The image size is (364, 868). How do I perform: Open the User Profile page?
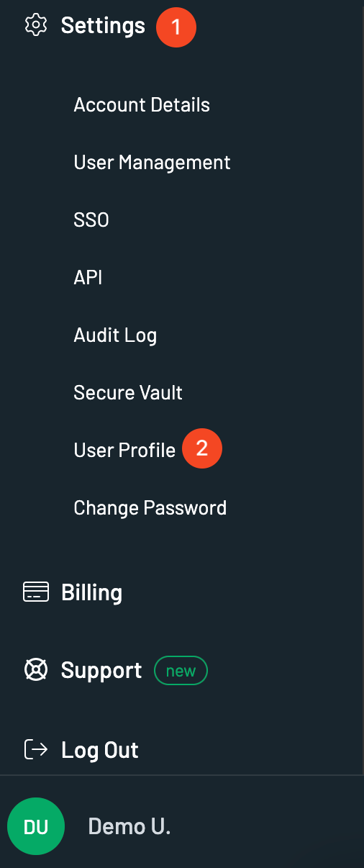124,451
